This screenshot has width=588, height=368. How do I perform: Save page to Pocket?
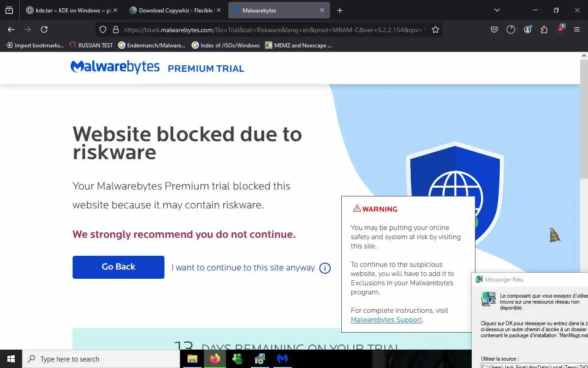[494, 29]
